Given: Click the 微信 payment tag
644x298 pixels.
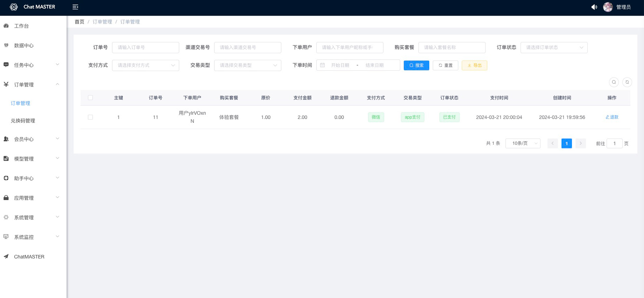Looking at the screenshot, I should pos(376,117).
